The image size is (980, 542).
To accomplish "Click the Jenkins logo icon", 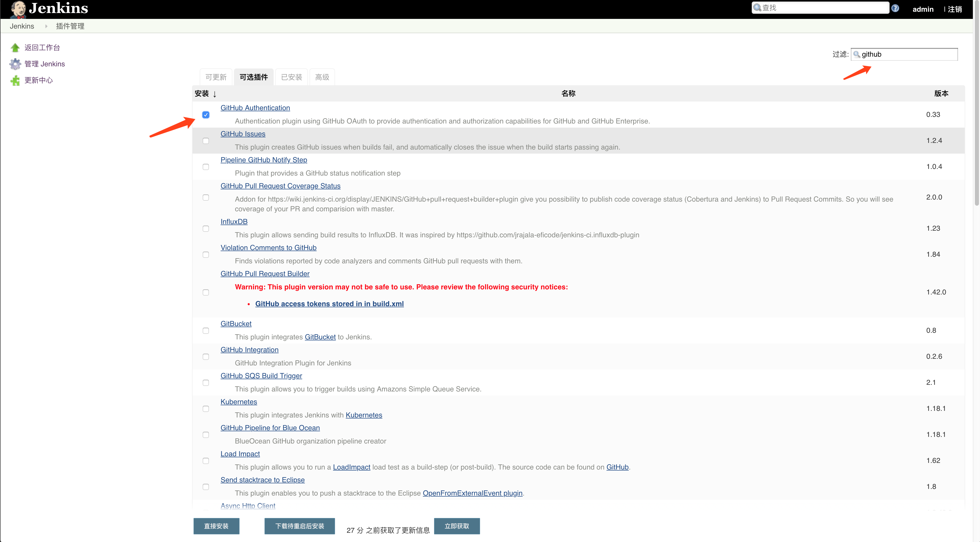I will (16, 8).
